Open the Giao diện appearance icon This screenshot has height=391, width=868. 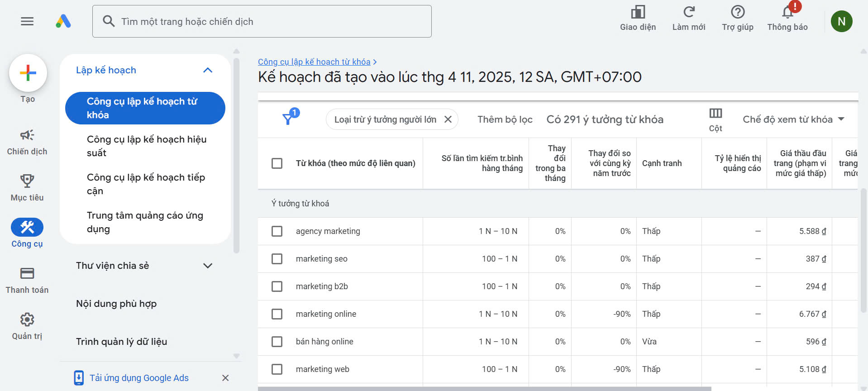click(x=638, y=13)
